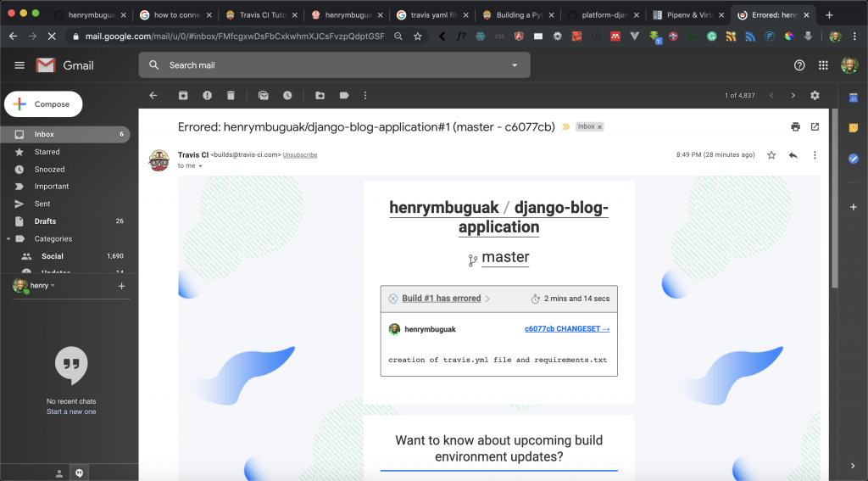The width and height of the screenshot is (868, 481).
Task: Open c6077cb CHANGESET link
Action: (x=567, y=328)
